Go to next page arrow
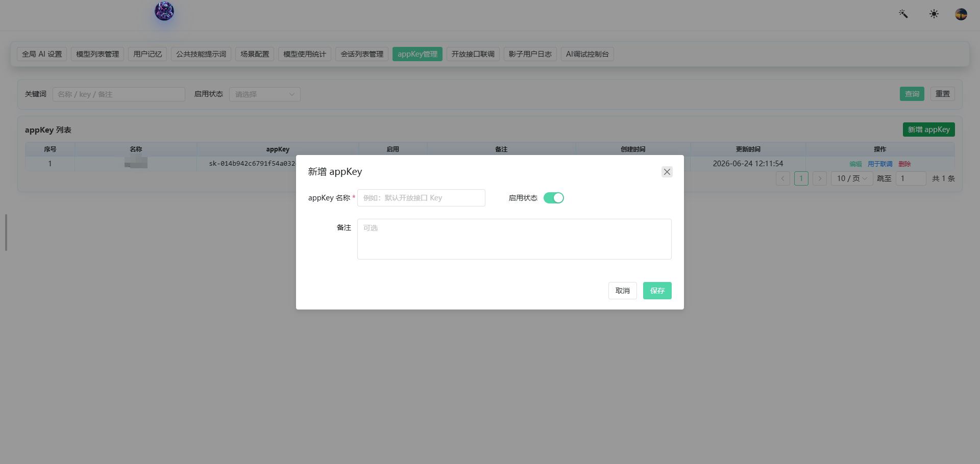Image resolution: width=980 pixels, height=464 pixels. point(820,178)
